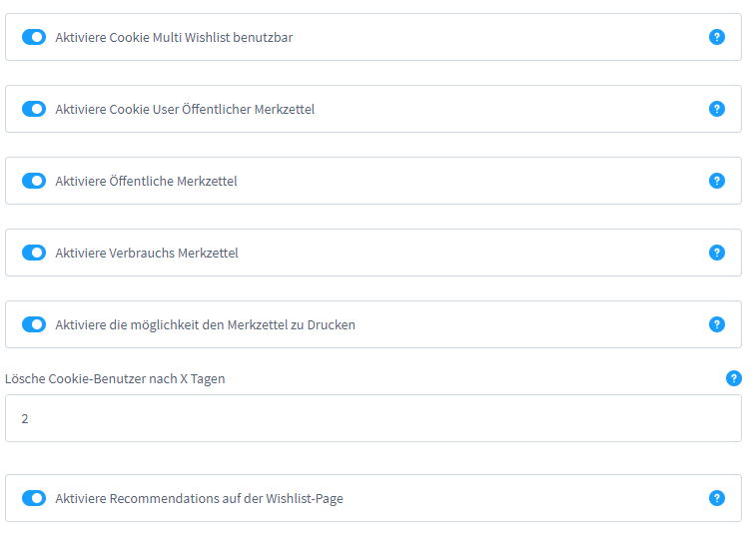
Task: Click help icon for Recommendations Wishlist-Page
Action: tap(716, 498)
